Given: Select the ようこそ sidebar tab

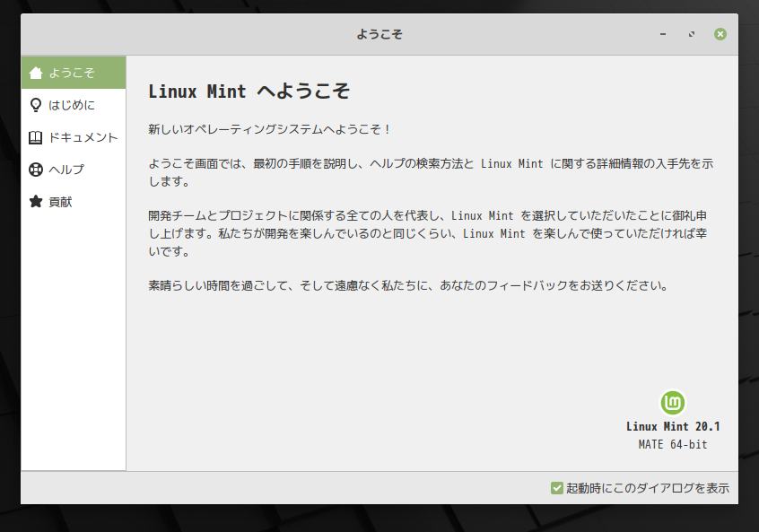Looking at the screenshot, I should pos(74,73).
